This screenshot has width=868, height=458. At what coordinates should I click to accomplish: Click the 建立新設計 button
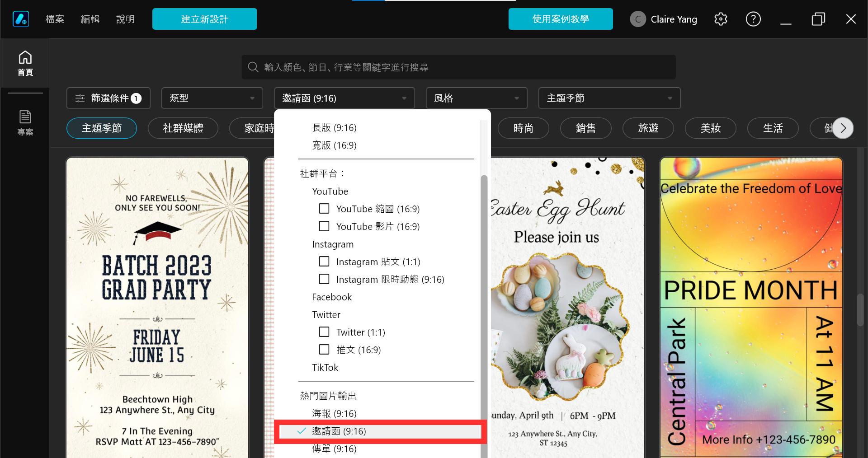click(204, 19)
